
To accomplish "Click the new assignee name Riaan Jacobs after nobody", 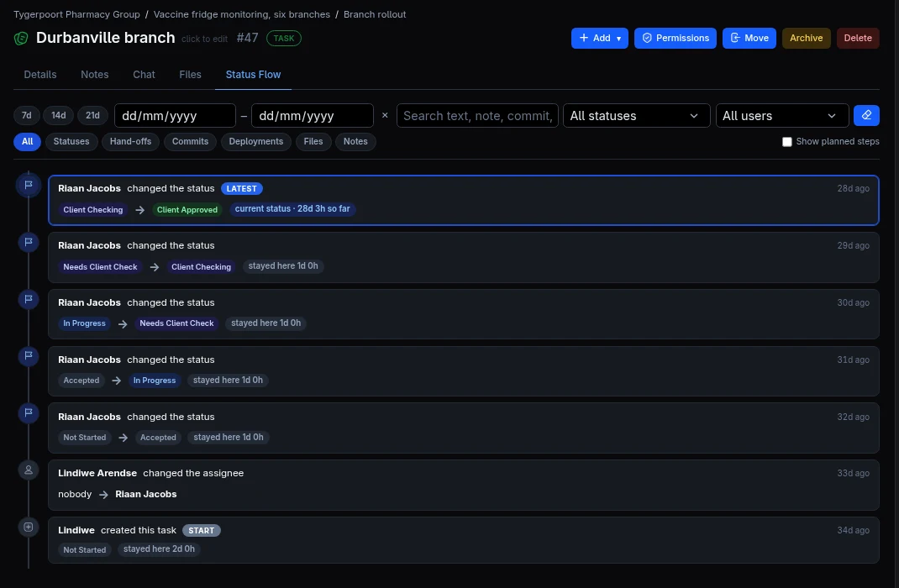I will pos(145,494).
